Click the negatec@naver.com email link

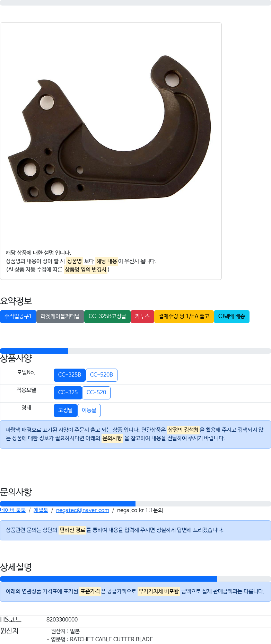tap(82, 510)
